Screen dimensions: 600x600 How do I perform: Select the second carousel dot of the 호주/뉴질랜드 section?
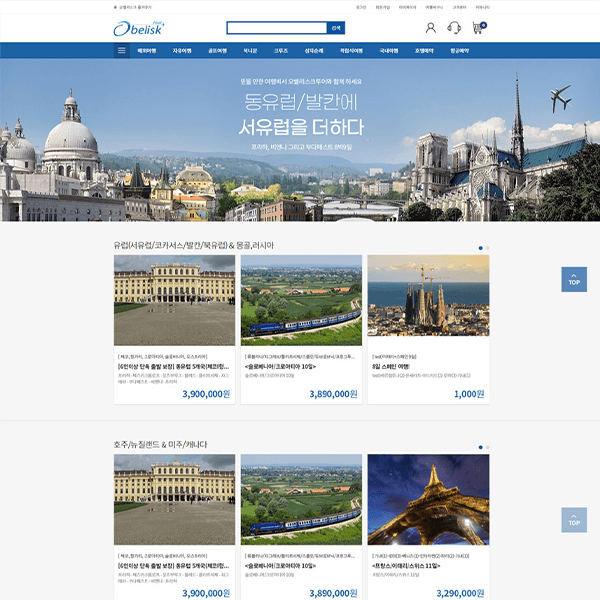(488, 447)
